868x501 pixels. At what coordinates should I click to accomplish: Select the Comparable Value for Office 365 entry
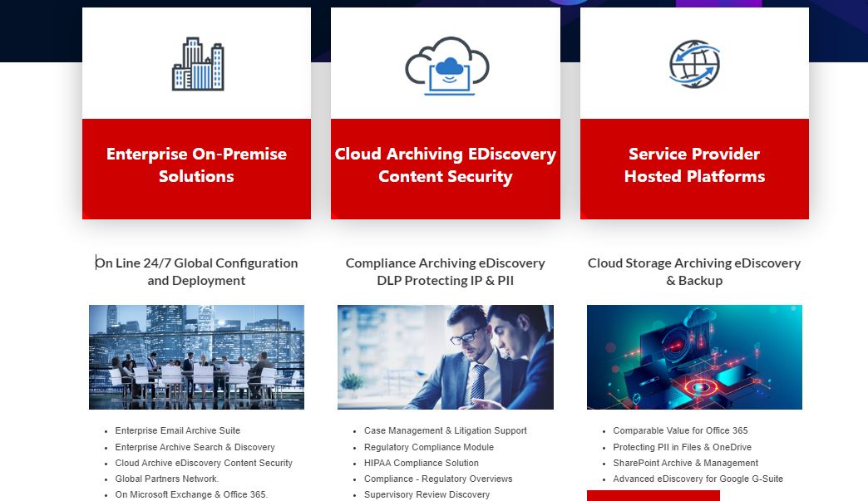679,430
